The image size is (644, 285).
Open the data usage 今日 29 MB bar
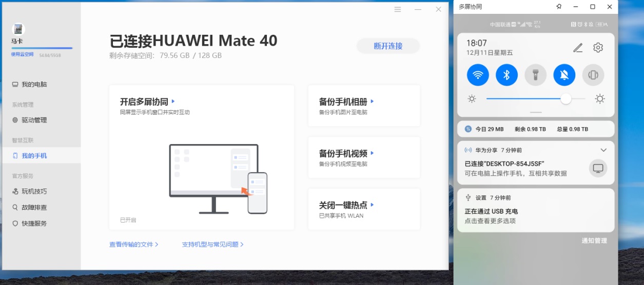(536, 129)
